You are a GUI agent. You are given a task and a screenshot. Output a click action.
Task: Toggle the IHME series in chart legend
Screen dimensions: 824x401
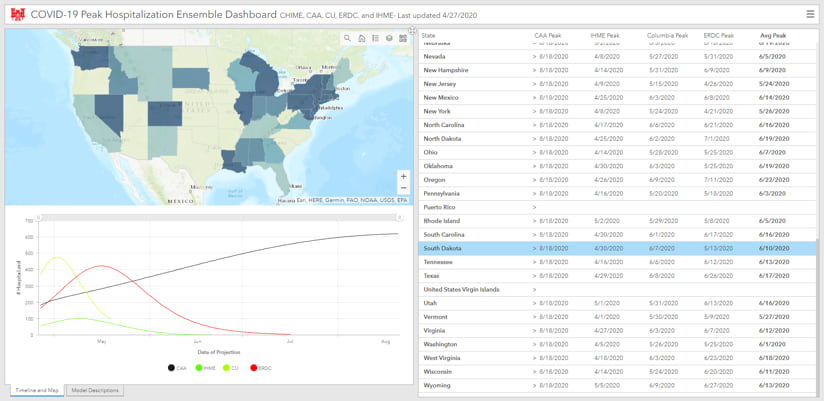pyautogui.click(x=205, y=368)
